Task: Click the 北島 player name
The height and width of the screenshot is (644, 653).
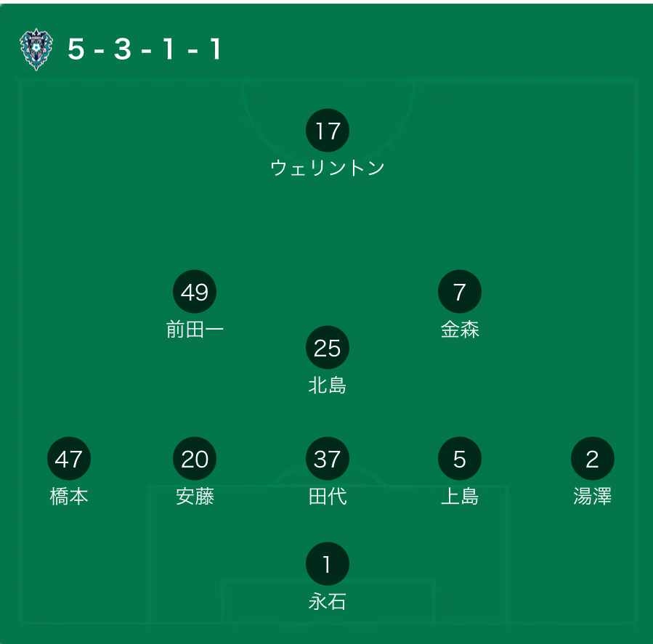Action: (328, 386)
